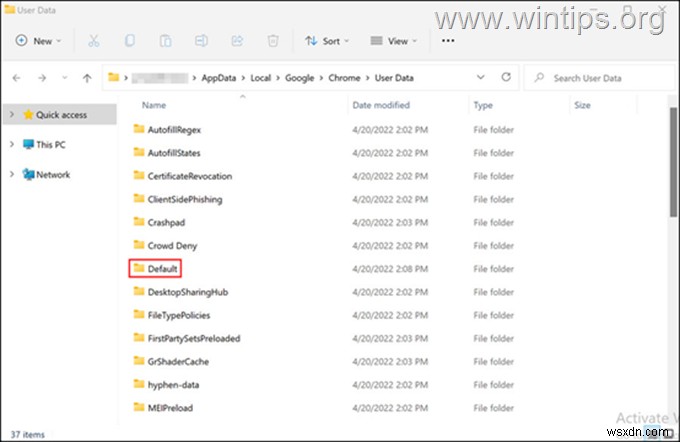Select the FirstPartySetsPreloaded folder
680x442 pixels.
[194, 338]
